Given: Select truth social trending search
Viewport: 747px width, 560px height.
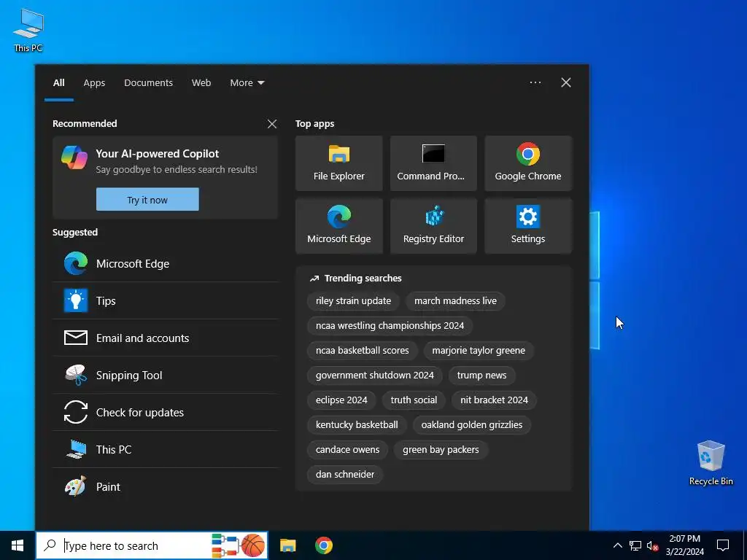Looking at the screenshot, I should 414,400.
